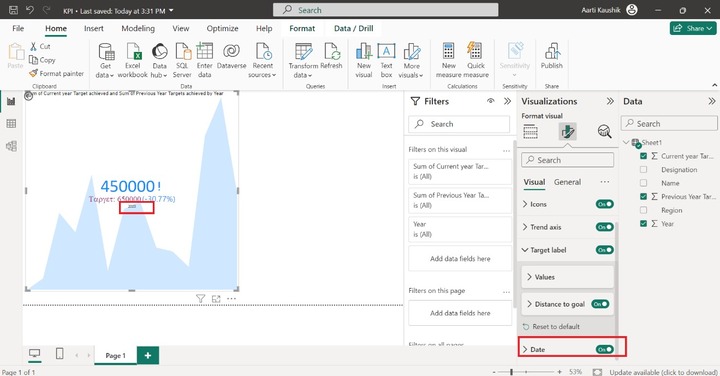Uncheck the Current year Tar... field

643,156
